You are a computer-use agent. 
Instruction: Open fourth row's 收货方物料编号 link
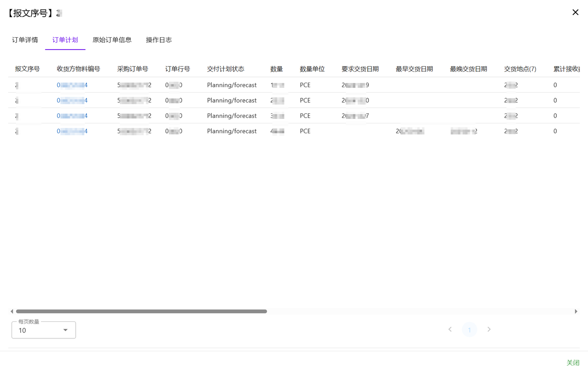[x=72, y=131]
